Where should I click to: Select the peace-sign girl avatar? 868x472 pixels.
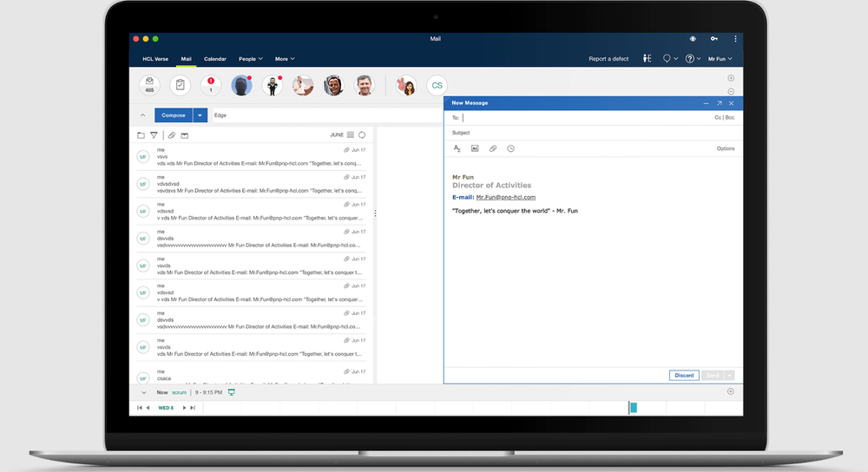[406, 85]
